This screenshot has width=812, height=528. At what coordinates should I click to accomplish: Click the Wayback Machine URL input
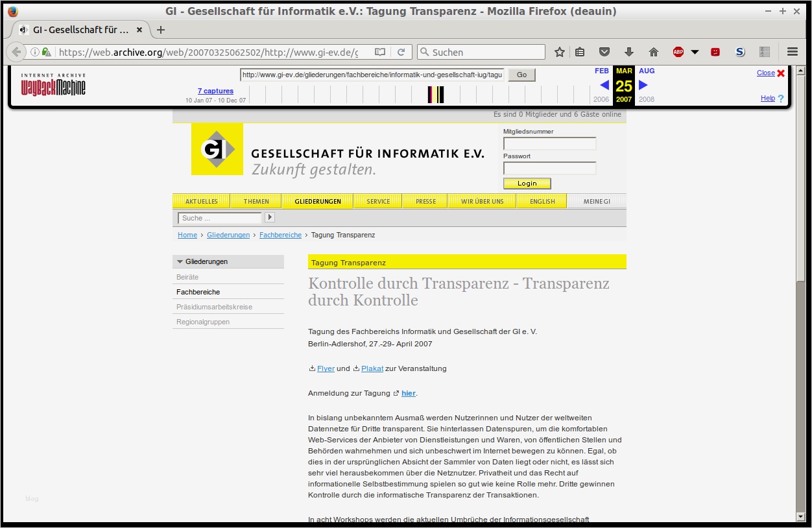[372, 75]
